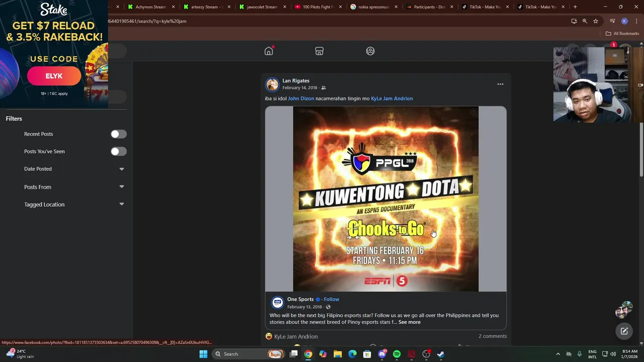Open the OBS Studio taskbar icon
Viewport: 644px width, 362px height.
point(426,354)
